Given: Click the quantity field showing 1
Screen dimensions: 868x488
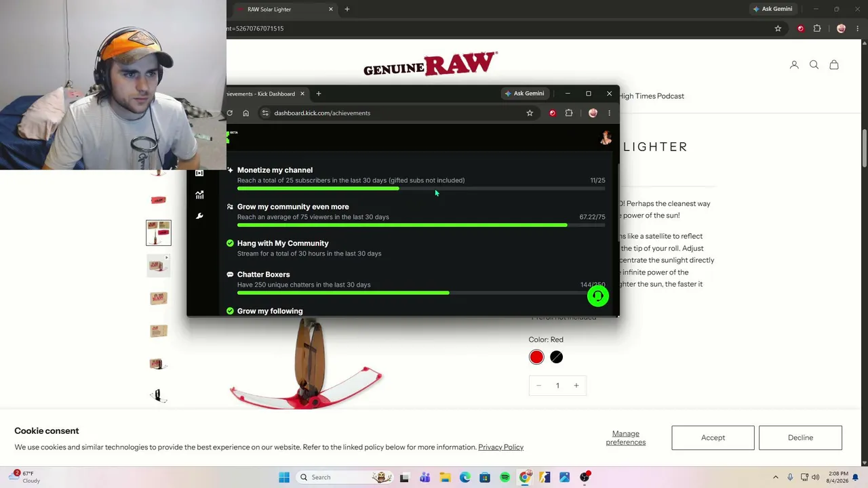Looking at the screenshot, I should 557,386.
